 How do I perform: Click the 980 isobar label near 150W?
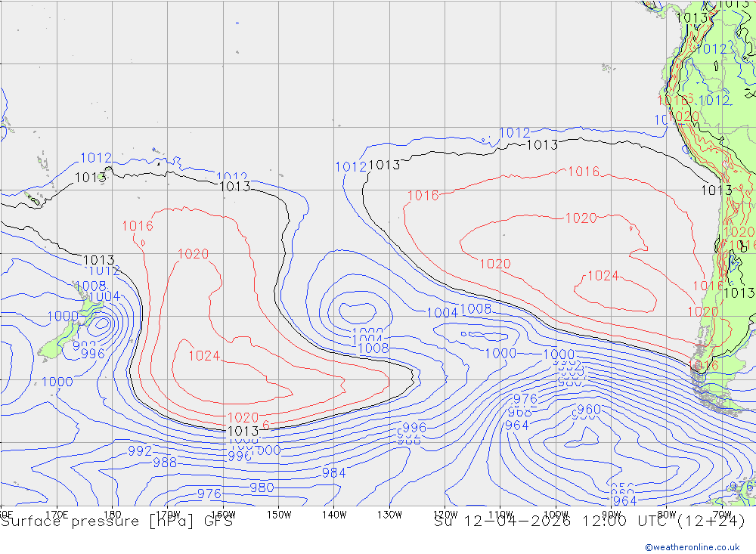(262, 487)
